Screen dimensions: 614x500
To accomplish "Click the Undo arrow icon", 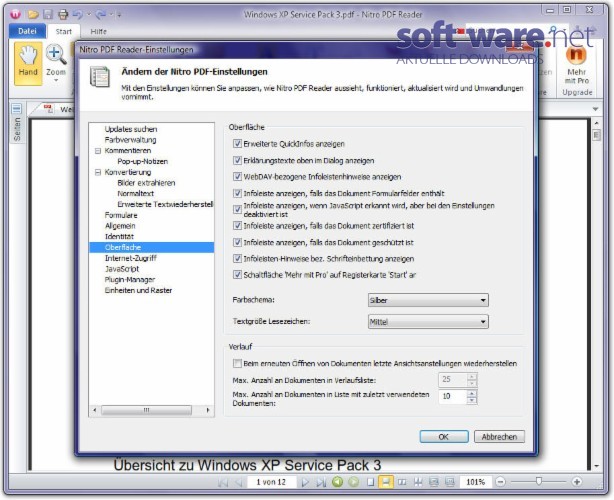I will pos(78,15).
